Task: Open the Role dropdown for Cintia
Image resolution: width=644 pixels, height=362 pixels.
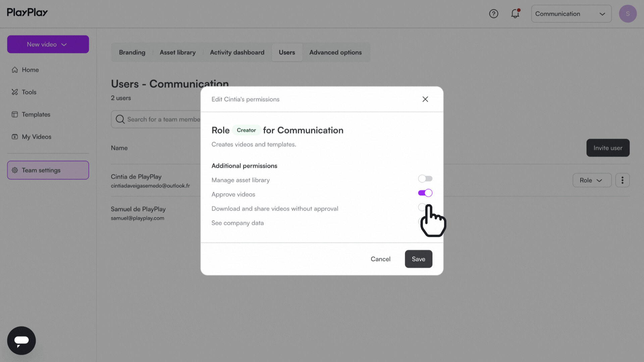Action: point(592,180)
